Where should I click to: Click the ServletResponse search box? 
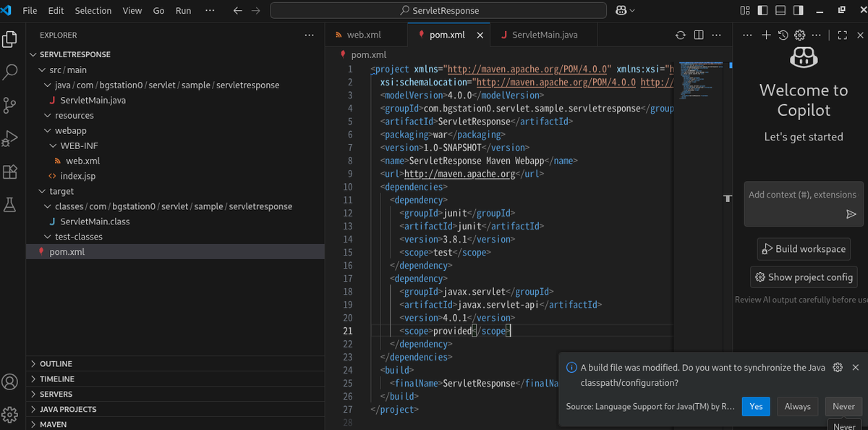(x=439, y=11)
